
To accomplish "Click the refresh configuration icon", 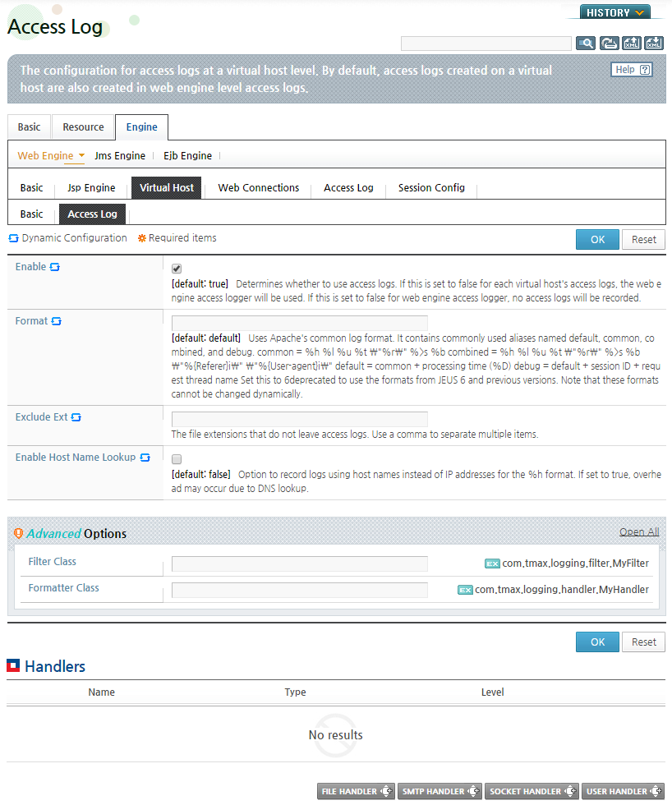I will [609, 43].
